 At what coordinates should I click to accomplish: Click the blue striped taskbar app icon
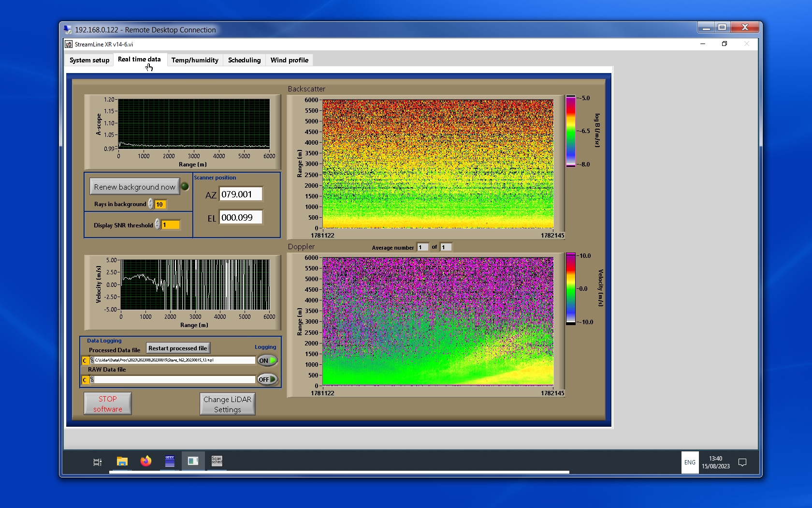coord(170,462)
